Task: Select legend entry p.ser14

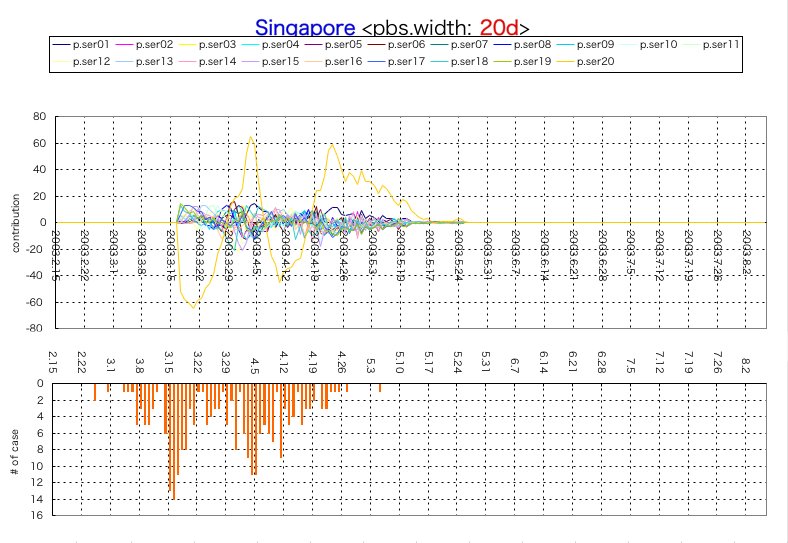Action: coord(207,61)
